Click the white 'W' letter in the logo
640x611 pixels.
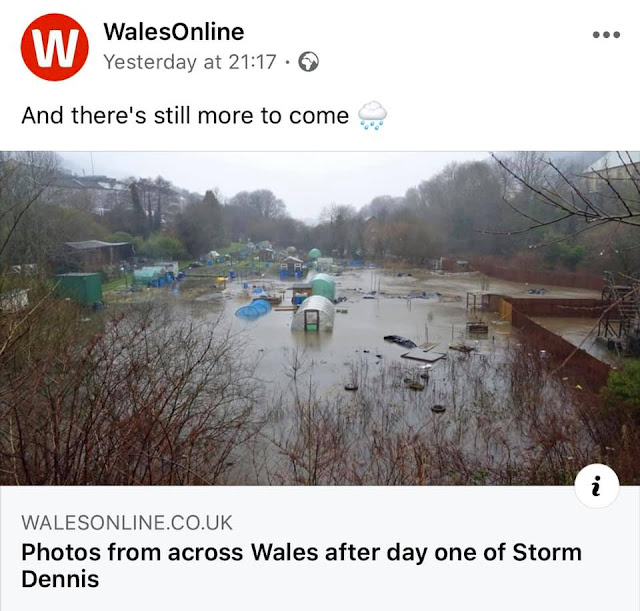(55, 48)
